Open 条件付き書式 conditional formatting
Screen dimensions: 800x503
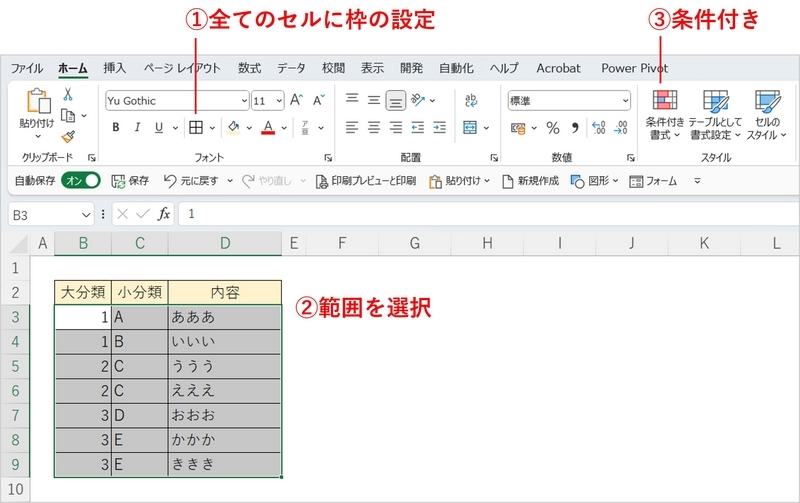pos(665,115)
